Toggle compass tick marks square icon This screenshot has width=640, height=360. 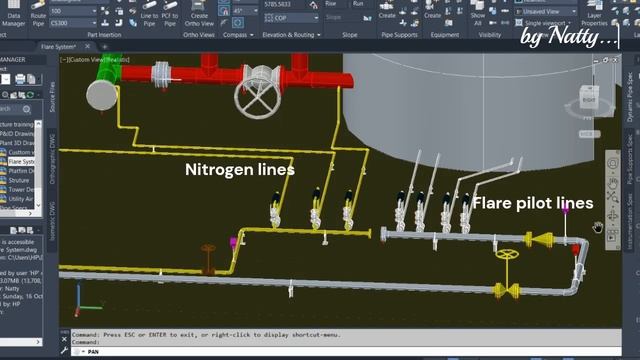[x=238, y=23]
